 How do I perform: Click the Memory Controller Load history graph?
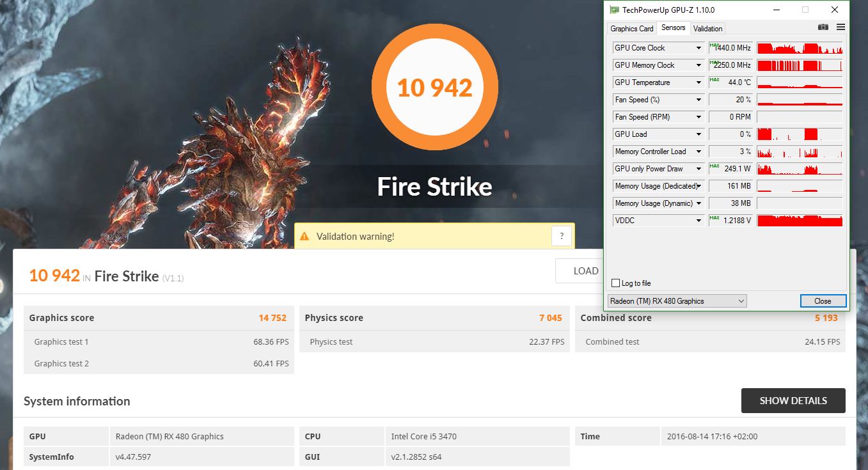pos(800,152)
